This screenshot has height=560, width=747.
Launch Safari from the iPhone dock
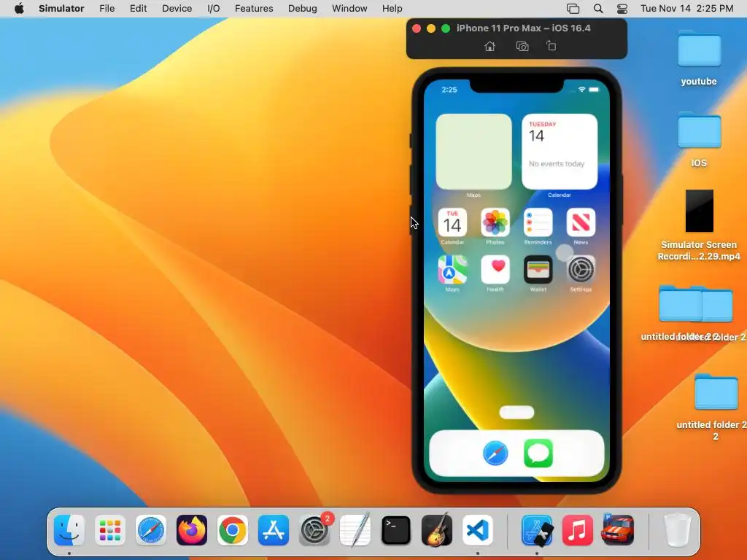pyautogui.click(x=495, y=453)
